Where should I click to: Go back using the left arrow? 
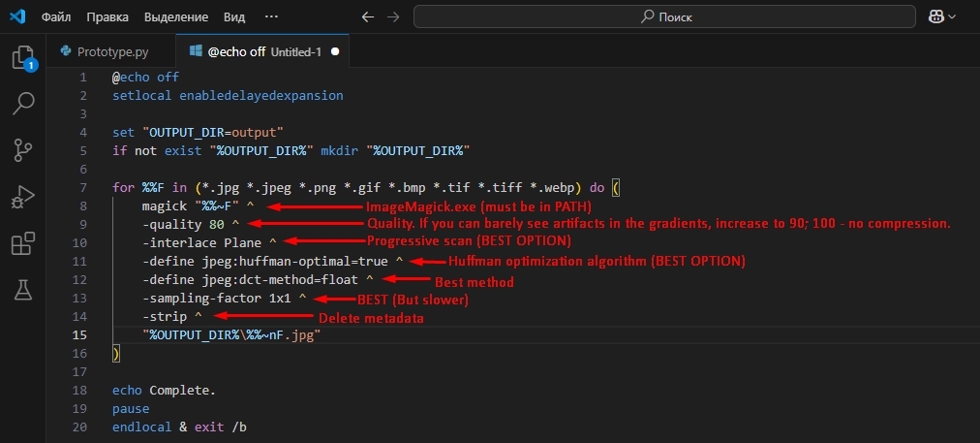pos(367,17)
